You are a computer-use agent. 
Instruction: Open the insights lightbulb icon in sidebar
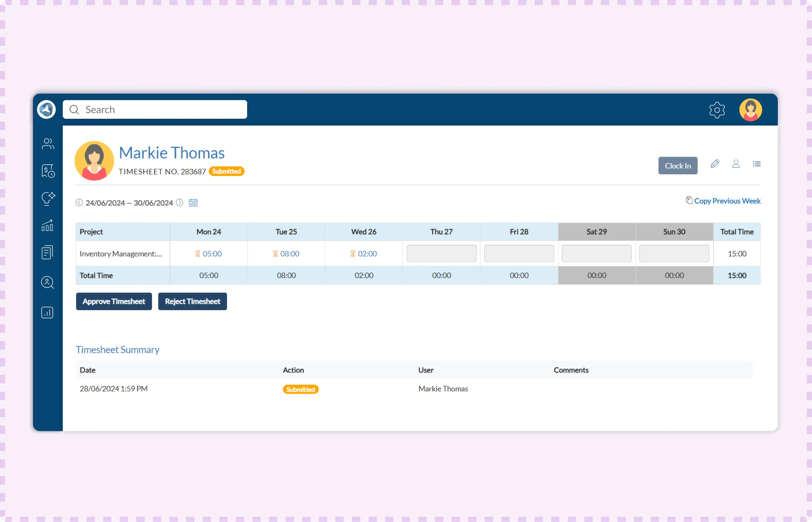point(47,198)
